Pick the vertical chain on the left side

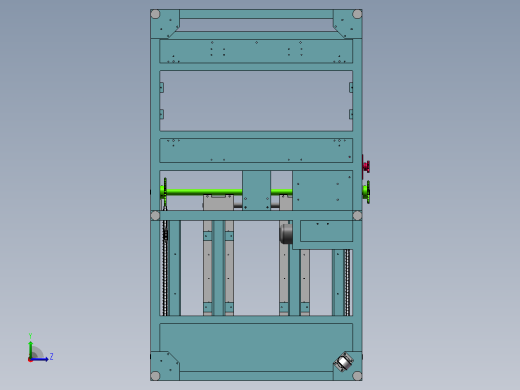165,268
